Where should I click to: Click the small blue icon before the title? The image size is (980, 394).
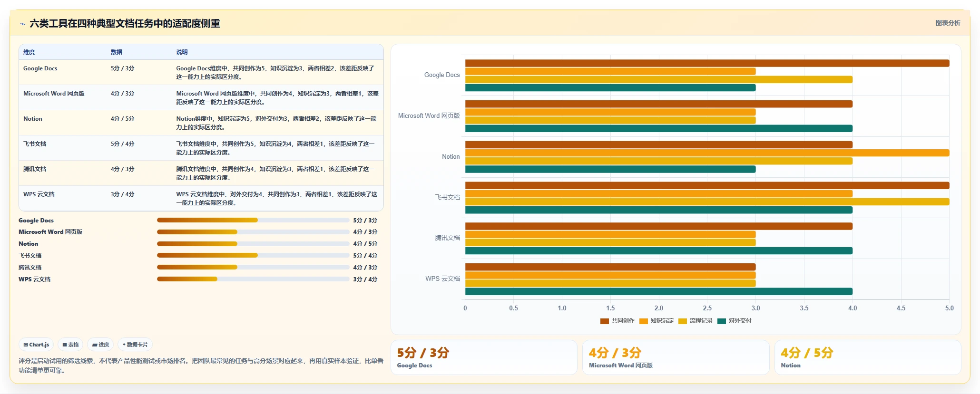click(x=22, y=24)
